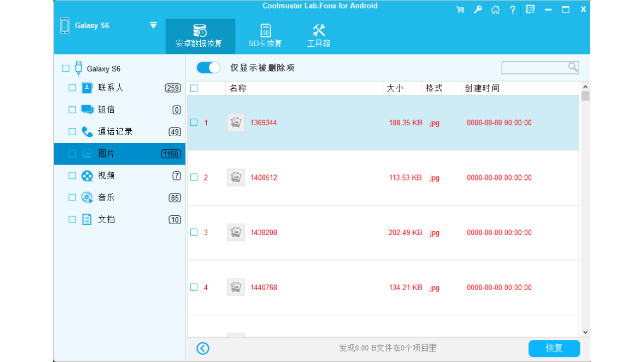This screenshot has height=362, width=644.
Task: Open the 通话记录 (Call Logs) icon
Action: coord(87,131)
